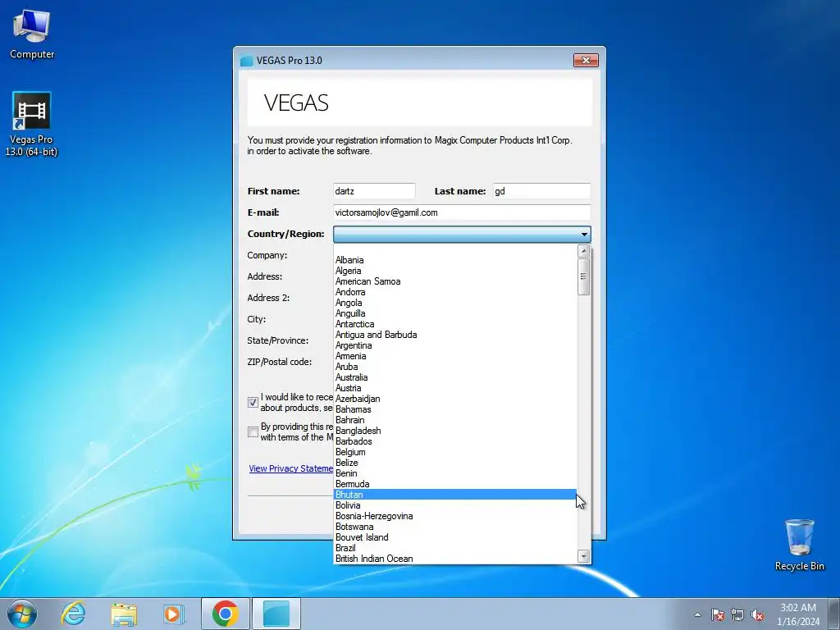
Task: Select Anguilla from the country list
Action: coord(454,313)
